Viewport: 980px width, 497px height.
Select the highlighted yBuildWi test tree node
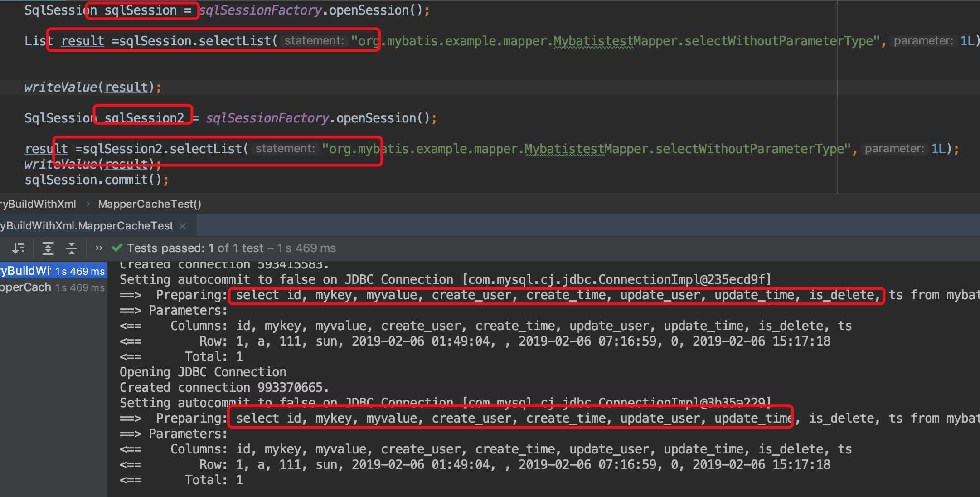53,271
